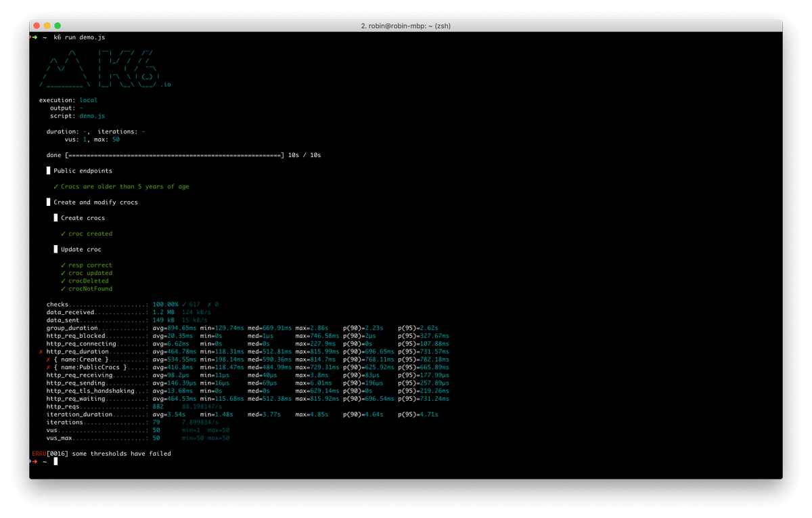Click the Create and modify crocs group
Viewport: 812px width, 518px height.
pos(95,202)
